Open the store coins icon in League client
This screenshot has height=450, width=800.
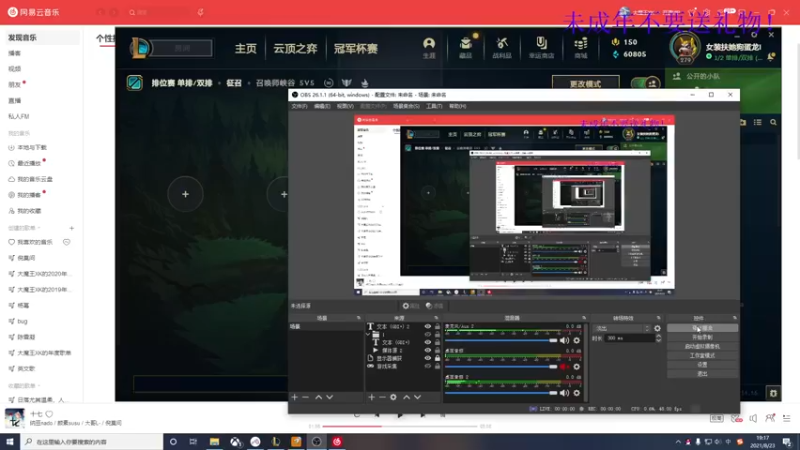[581, 47]
